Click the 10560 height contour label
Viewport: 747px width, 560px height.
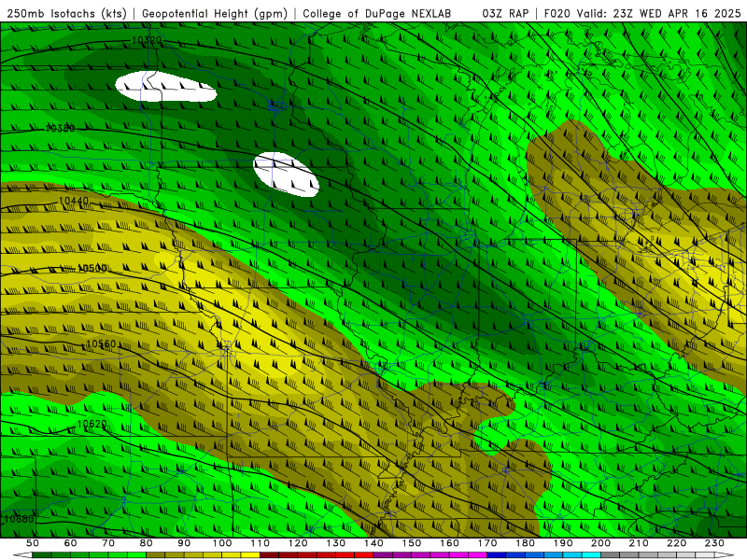point(101,343)
